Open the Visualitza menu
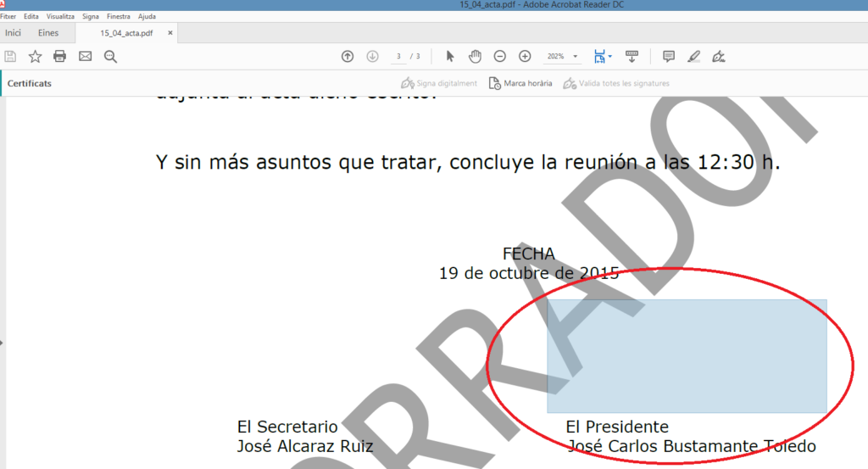The height and width of the screenshot is (469, 868). pos(60,16)
